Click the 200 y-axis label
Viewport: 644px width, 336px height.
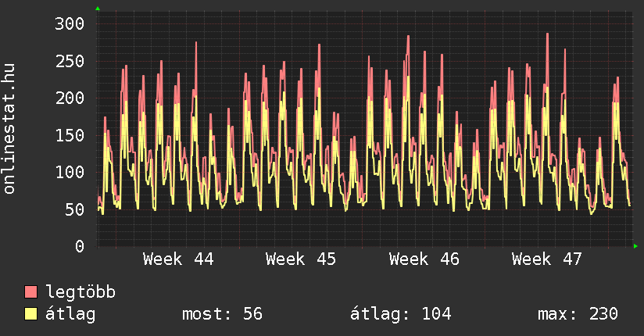(x=69, y=98)
